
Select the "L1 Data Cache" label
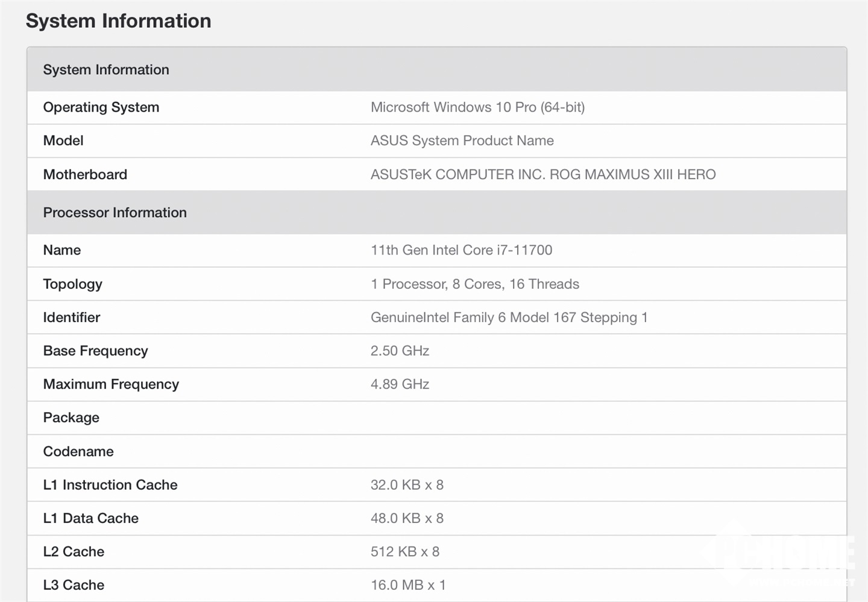[91, 518]
